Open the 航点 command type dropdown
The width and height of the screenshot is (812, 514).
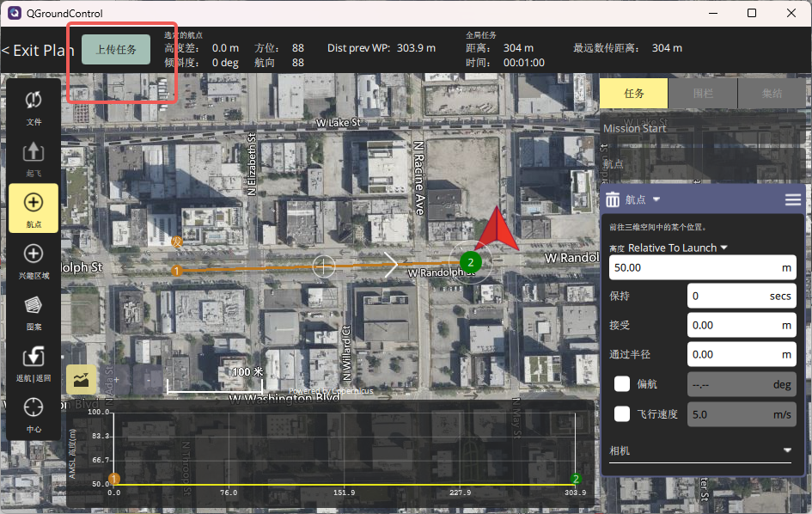642,199
